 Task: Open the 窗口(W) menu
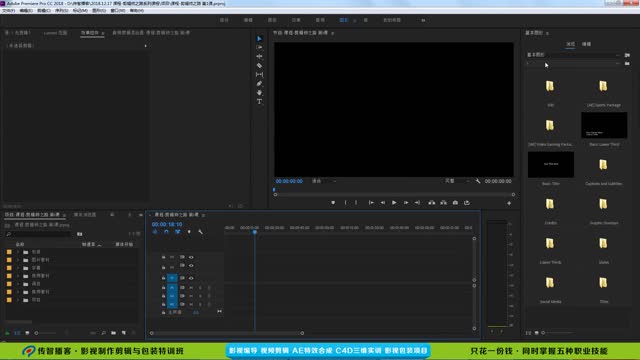coord(118,11)
